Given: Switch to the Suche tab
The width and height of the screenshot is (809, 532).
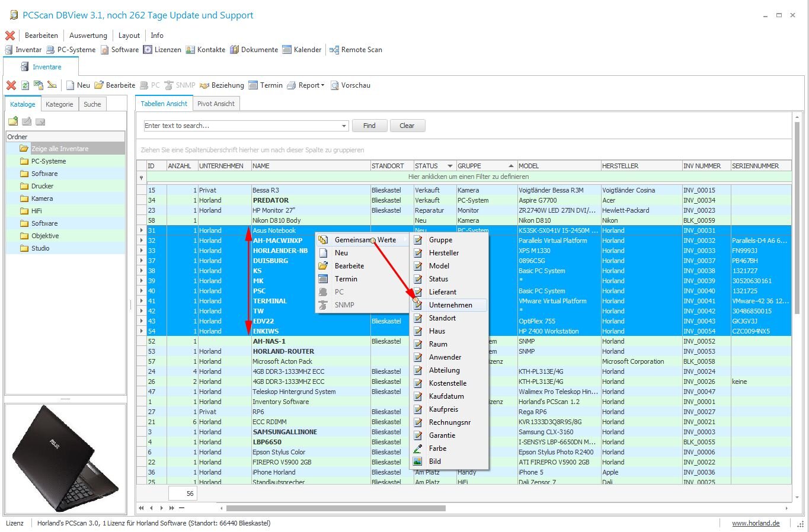Looking at the screenshot, I should point(92,104).
